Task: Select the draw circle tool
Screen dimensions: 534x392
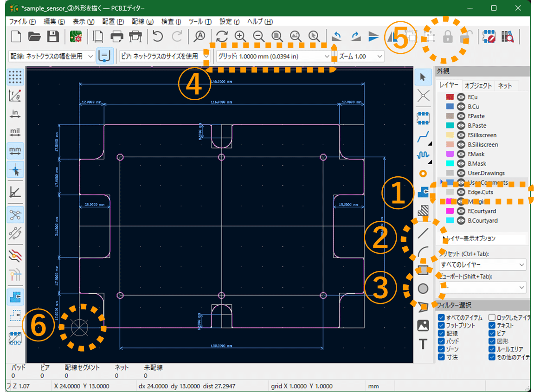Action: 423,289
